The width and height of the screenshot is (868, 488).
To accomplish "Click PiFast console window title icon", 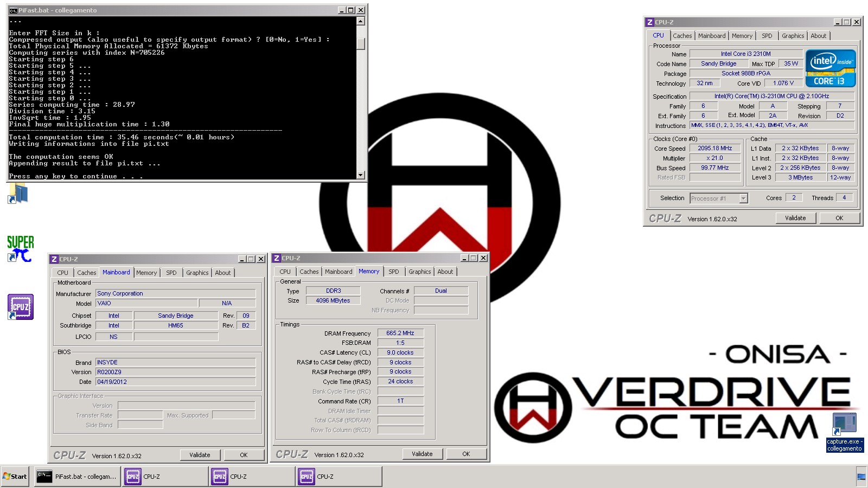I will 13,10.
